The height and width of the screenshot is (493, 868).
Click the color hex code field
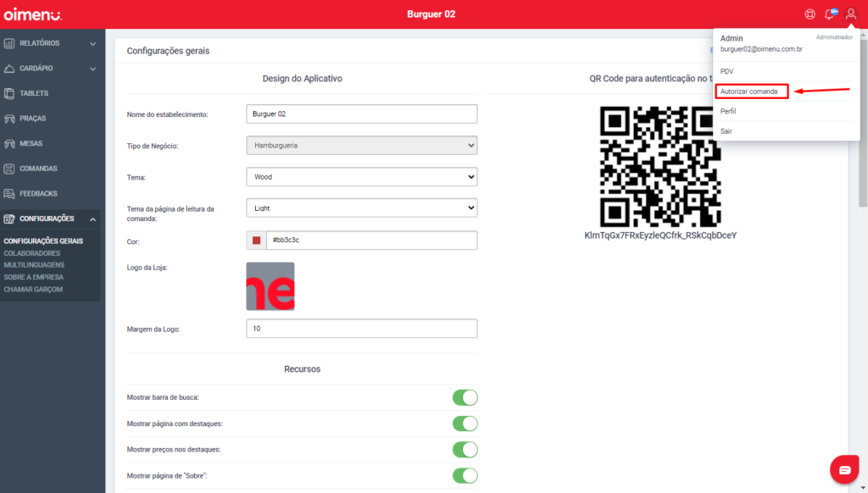(x=371, y=240)
